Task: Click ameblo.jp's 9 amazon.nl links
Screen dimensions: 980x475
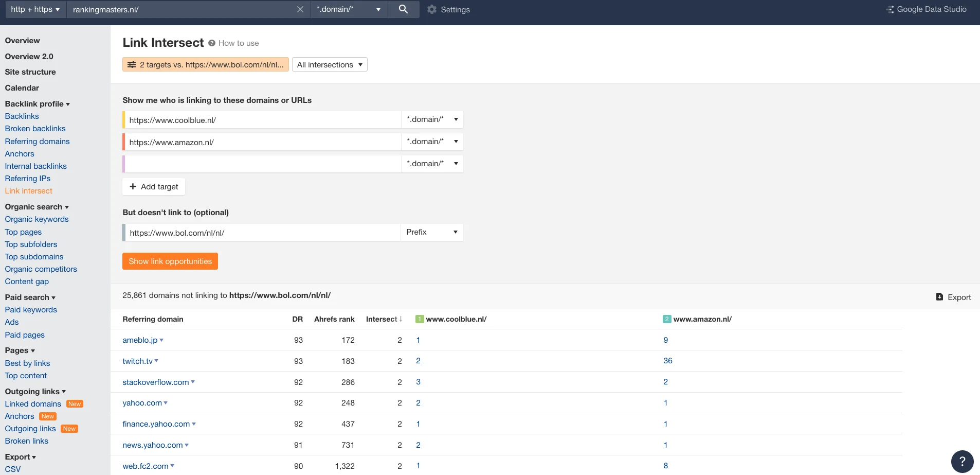Action: [666, 340]
